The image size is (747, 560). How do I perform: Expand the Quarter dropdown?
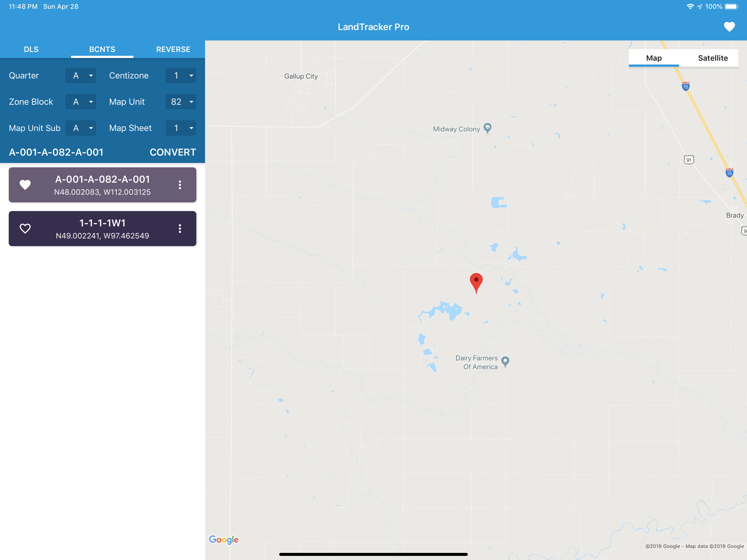(x=80, y=76)
